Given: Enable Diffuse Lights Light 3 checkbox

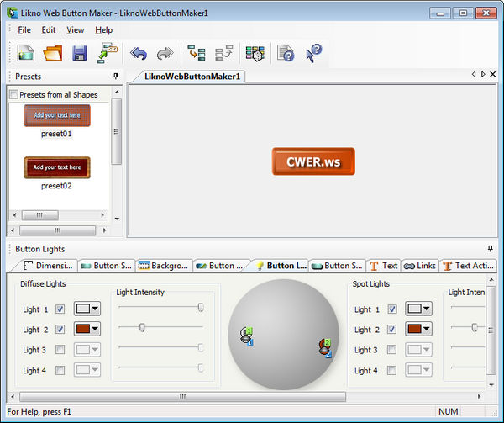Looking at the screenshot, I should click(x=60, y=350).
